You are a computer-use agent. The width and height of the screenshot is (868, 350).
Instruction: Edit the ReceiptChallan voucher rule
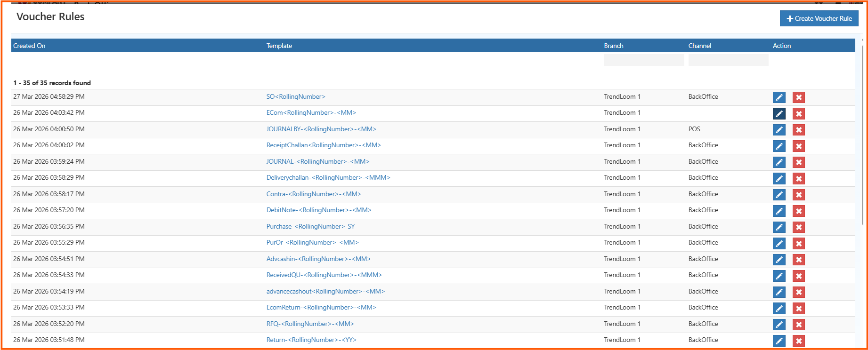(x=779, y=146)
